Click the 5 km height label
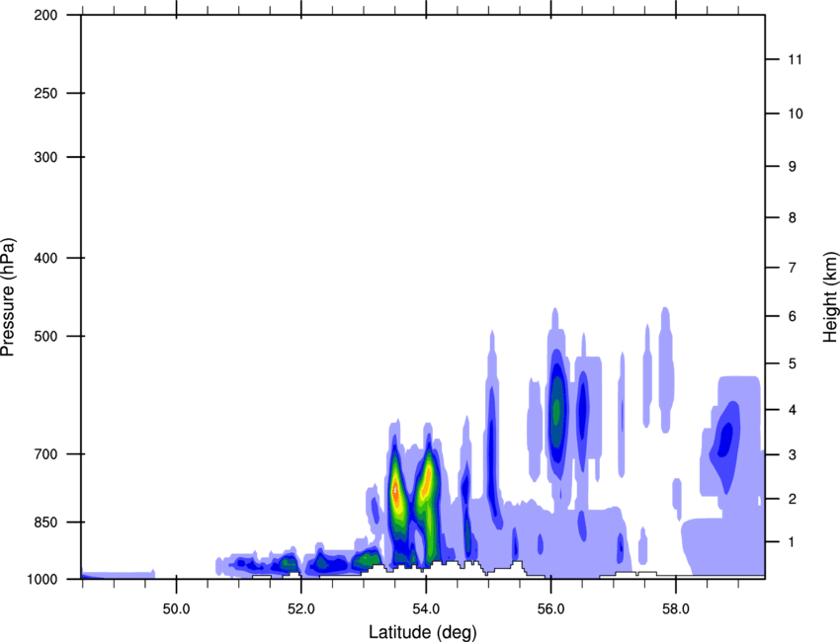The height and width of the screenshot is (642, 840). 793,363
